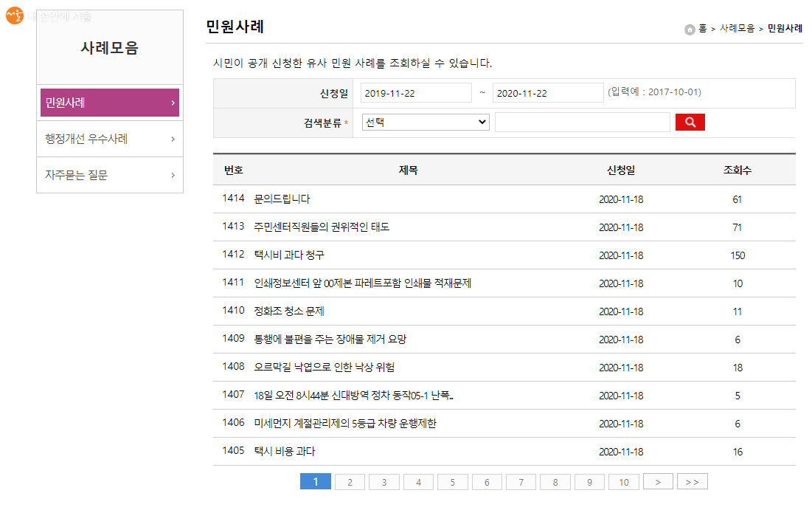The width and height of the screenshot is (812, 527).
Task: Select 민원사례 in the sidebar menu
Action: [x=109, y=103]
